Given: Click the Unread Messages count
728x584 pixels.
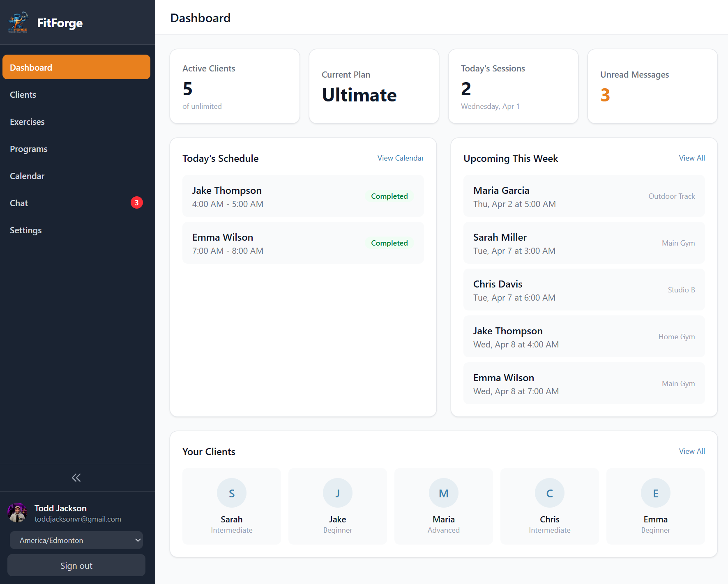Looking at the screenshot, I should (x=605, y=95).
